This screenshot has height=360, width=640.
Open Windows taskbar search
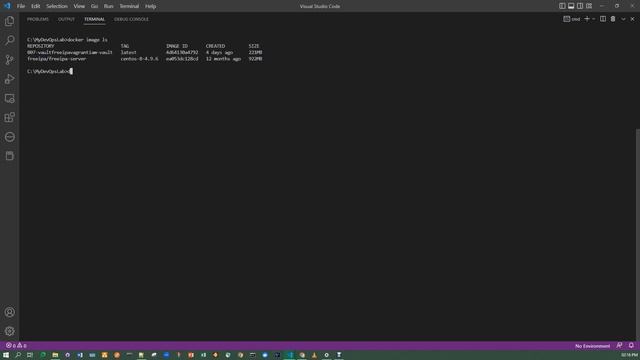pyautogui.click(x=18, y=355)
